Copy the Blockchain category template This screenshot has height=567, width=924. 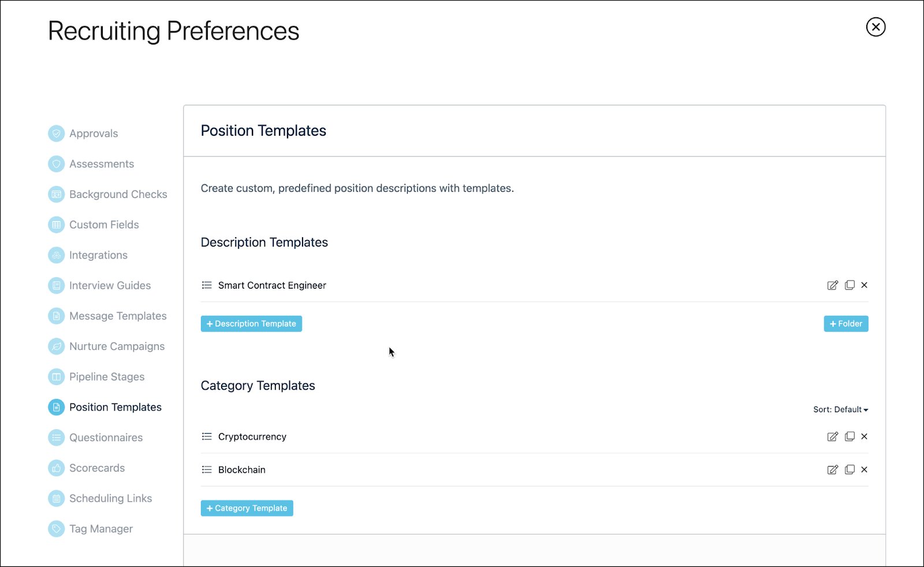(x=850, y=469)
